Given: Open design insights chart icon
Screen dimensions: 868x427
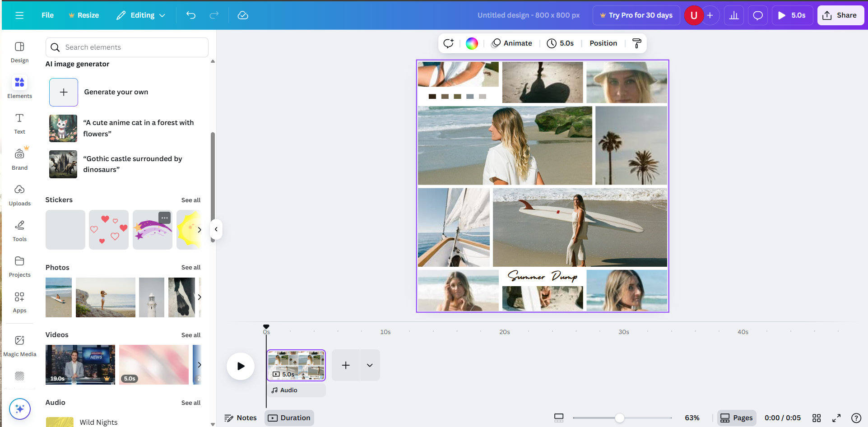Looking at the screenshot, I should 733,15.
